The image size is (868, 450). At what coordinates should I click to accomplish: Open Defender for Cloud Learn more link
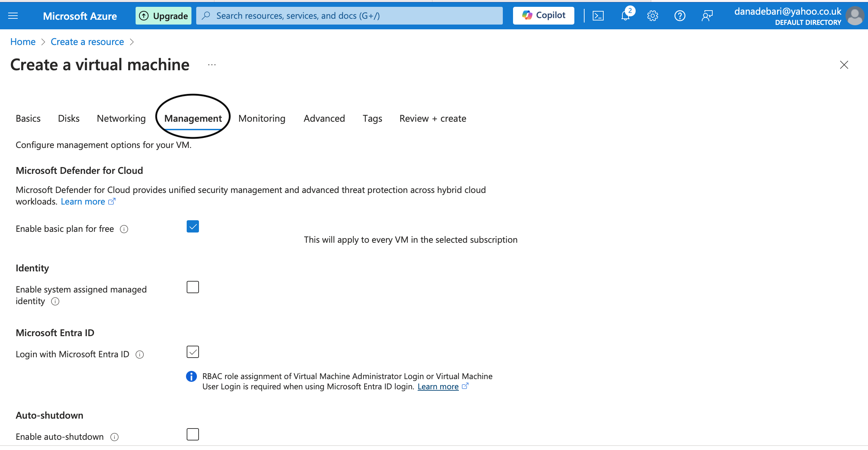tap(83, 202)
